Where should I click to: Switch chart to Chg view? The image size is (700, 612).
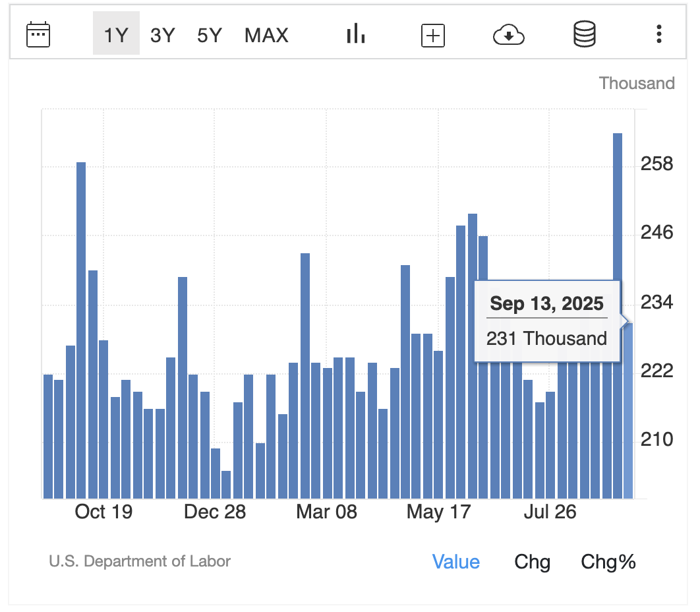(x=532, y=562)
